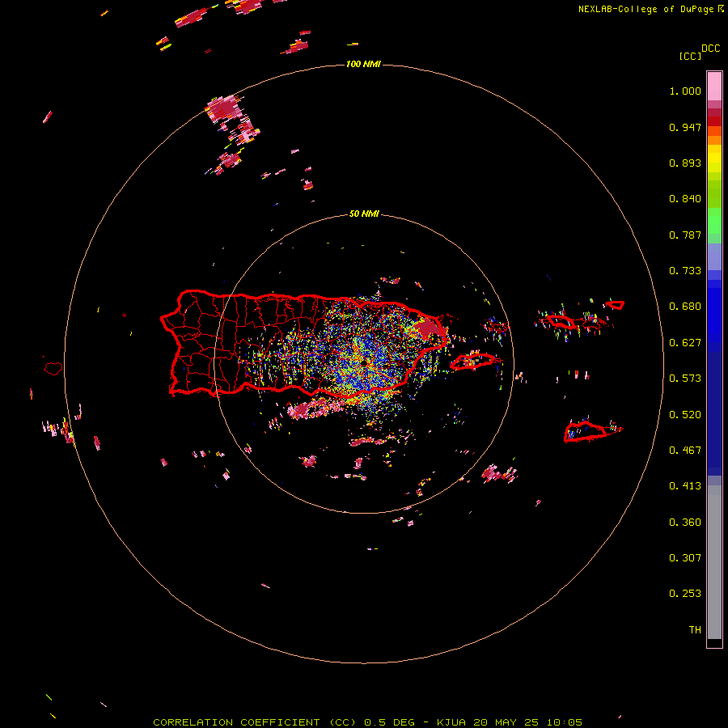Click the 0.520 scale value
The height and width of the screenshot is (728, 728).
click(685, 415)
